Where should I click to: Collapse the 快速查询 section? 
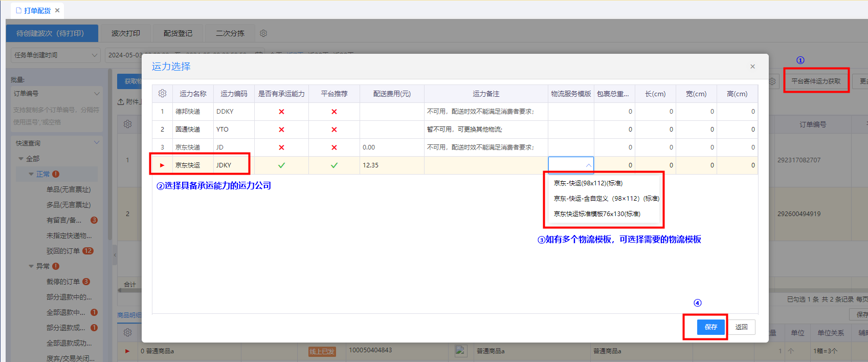[x=97, y=143]
